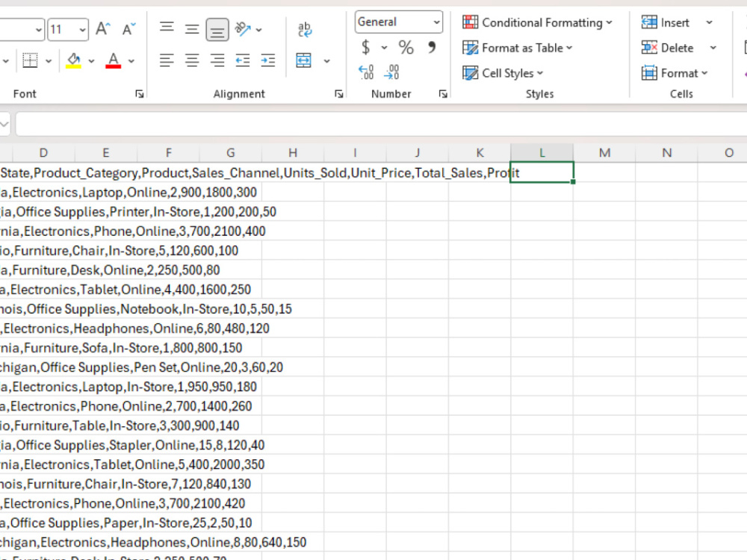Open the Format cells menu

click(675, 73)
